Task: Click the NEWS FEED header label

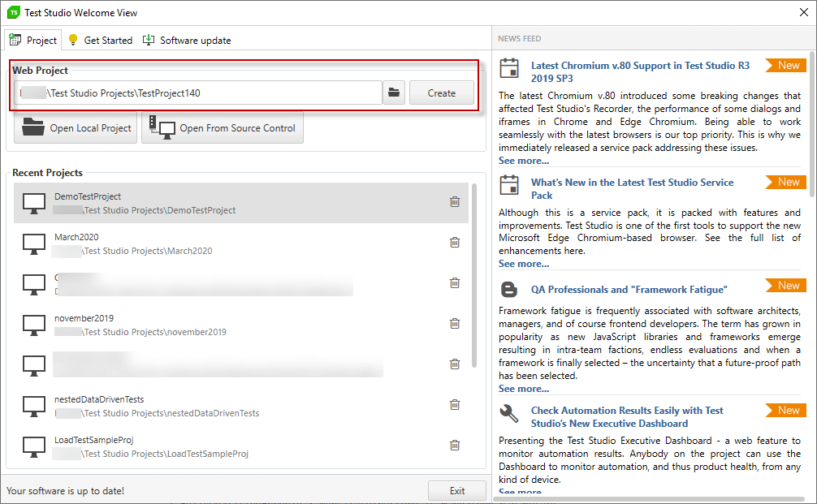Action: click(x=519, y=38)
